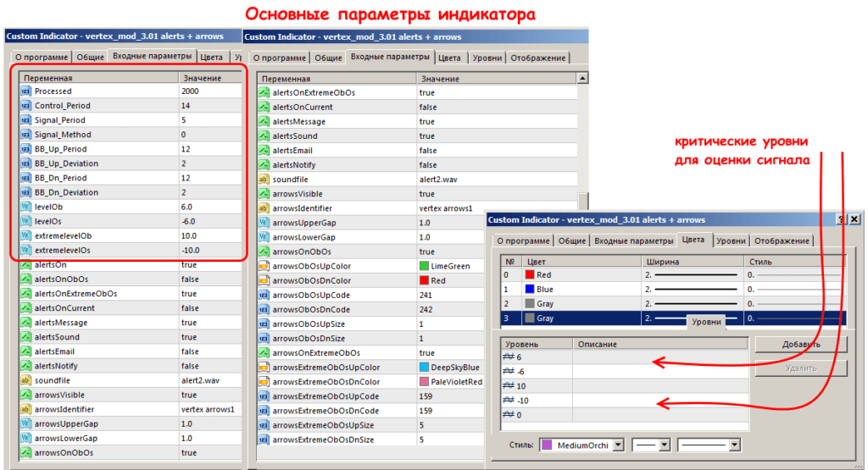The image size is (868, 470).
Task: Click the Blue color swatch in row 1
Action: (x=530, y=290)
